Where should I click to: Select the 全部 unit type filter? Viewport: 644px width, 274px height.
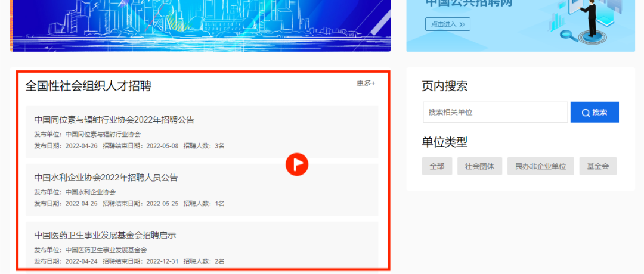click(436, 166)
